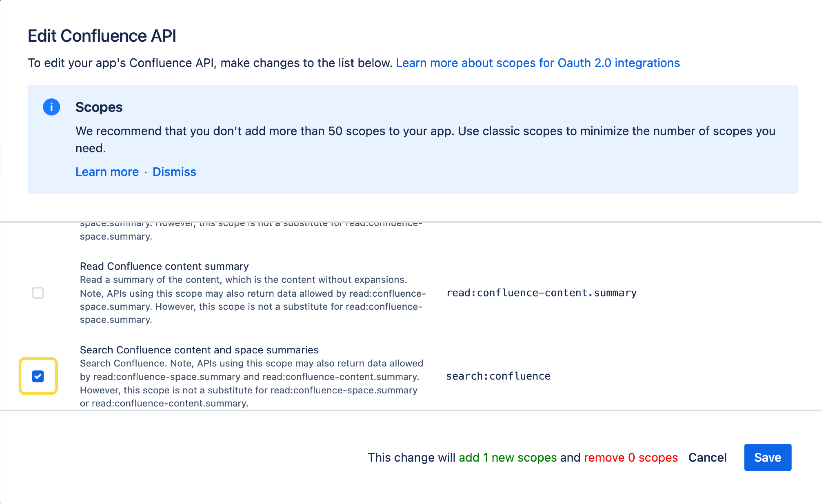Viewport: 822px width, 504px height.
Task: Click the Edit Confluence API dialog title
Action: coord(102,35)
